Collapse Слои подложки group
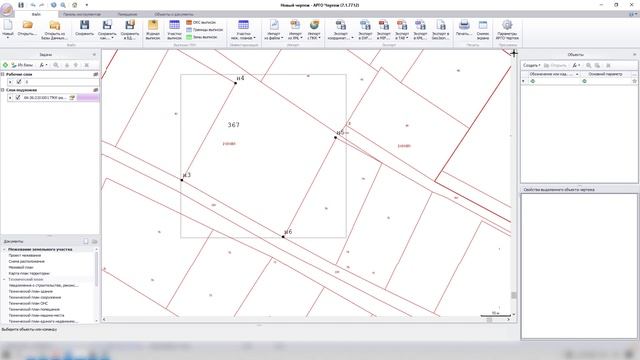This screenshot has height=360, width=640. (3, 90)
